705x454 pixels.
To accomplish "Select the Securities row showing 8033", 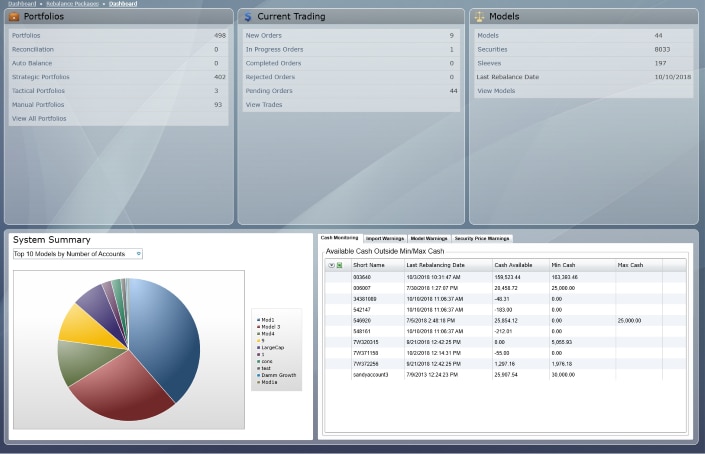I will click(584, 49).
